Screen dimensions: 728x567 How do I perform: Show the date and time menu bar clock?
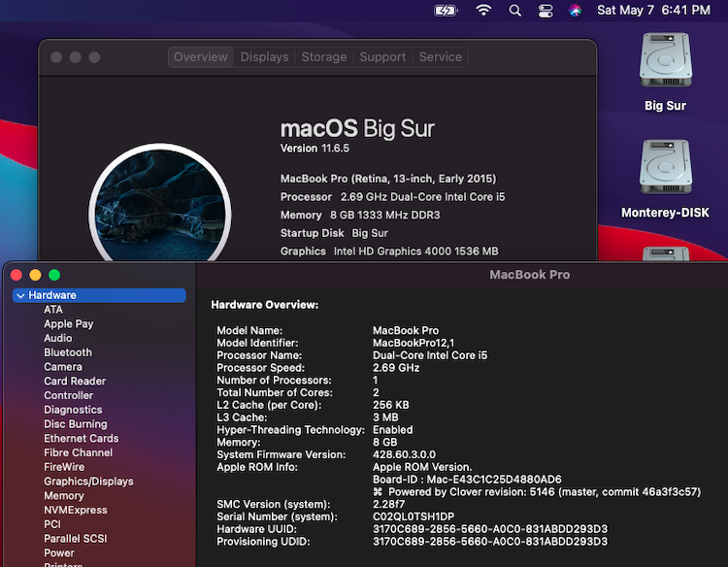(653, 11)
